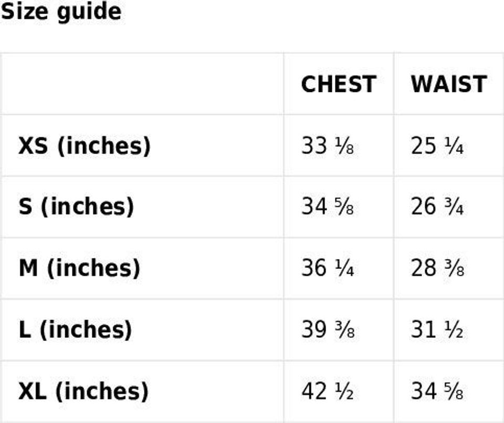
Task: Select the WAIST column header
Action: (x=449, y=84)
